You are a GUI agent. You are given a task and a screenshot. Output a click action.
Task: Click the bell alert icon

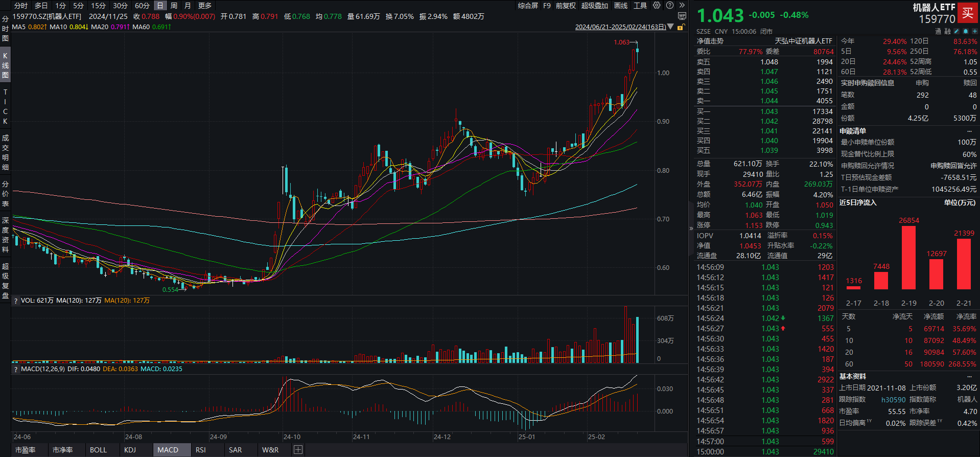pyautogui.click(x=965, y=31)
